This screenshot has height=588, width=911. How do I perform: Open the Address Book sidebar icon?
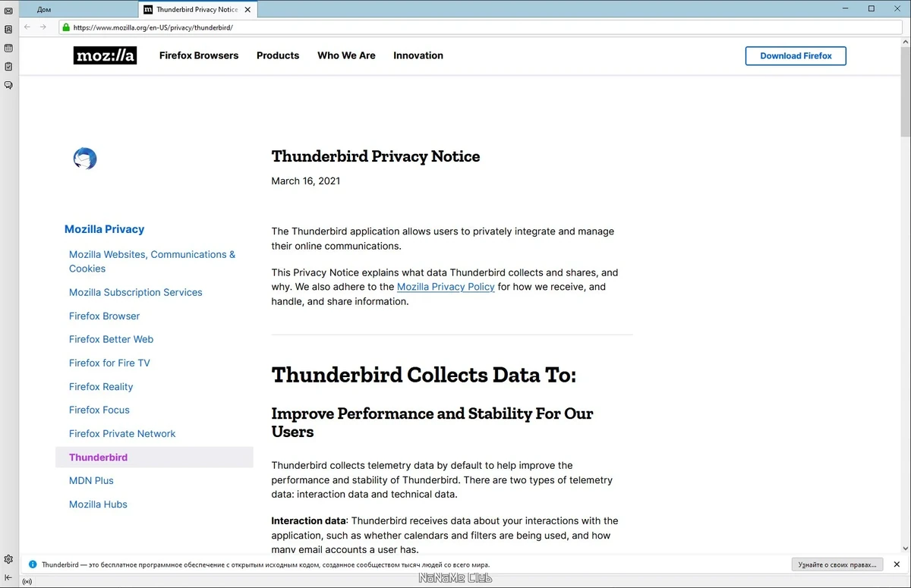coord(8,30)
